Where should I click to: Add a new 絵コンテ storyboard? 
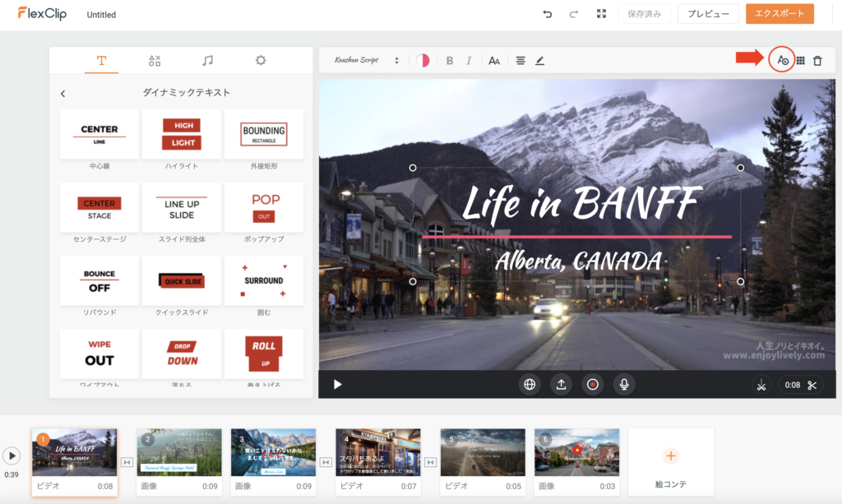click(x=671, y=462)
